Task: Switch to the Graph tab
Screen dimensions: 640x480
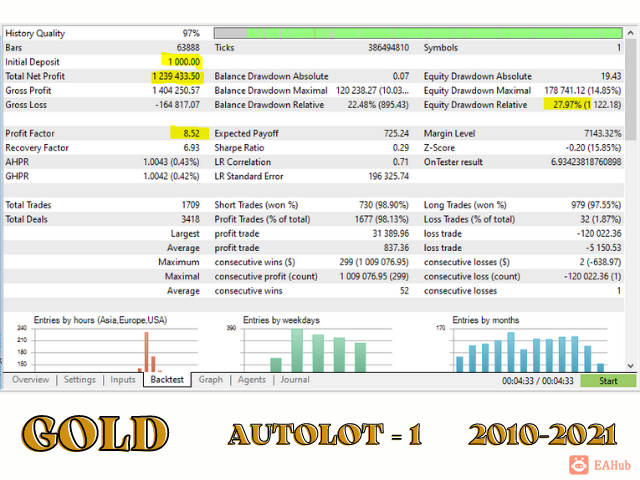Action: point(211,380)
